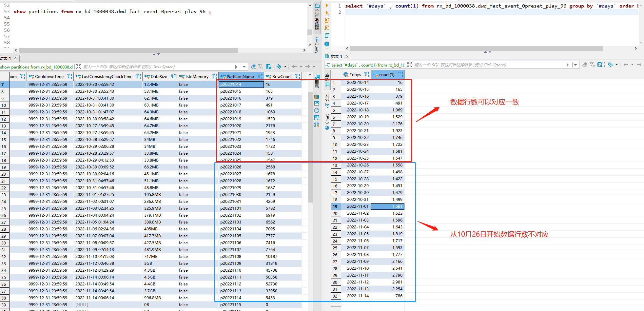Open funnel filter settings in right results
This screenshot has height=311, width=644.
[592, 65]
